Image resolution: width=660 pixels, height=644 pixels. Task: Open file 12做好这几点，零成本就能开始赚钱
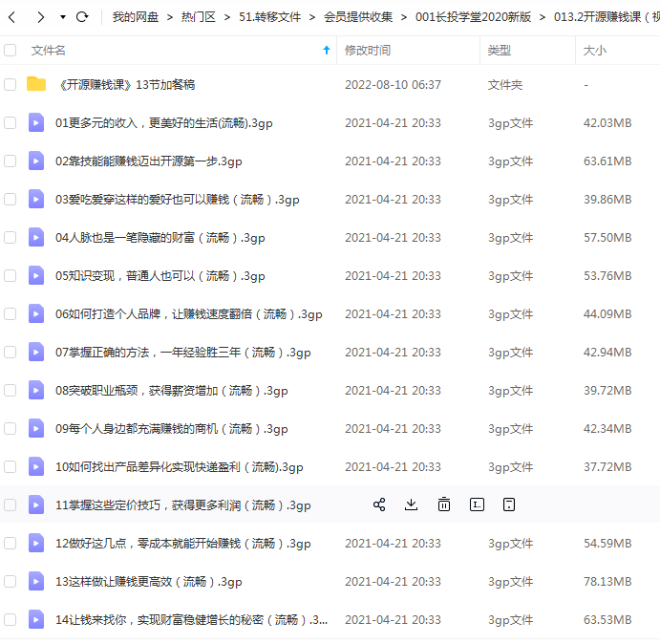[183, 544]
